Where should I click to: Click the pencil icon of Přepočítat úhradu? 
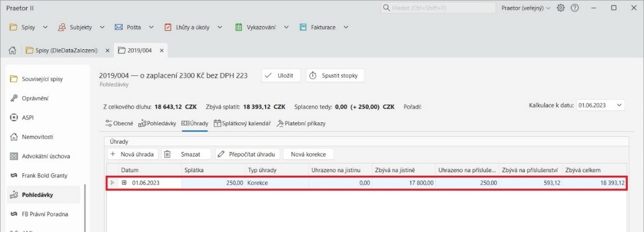[x=221, y=154]
